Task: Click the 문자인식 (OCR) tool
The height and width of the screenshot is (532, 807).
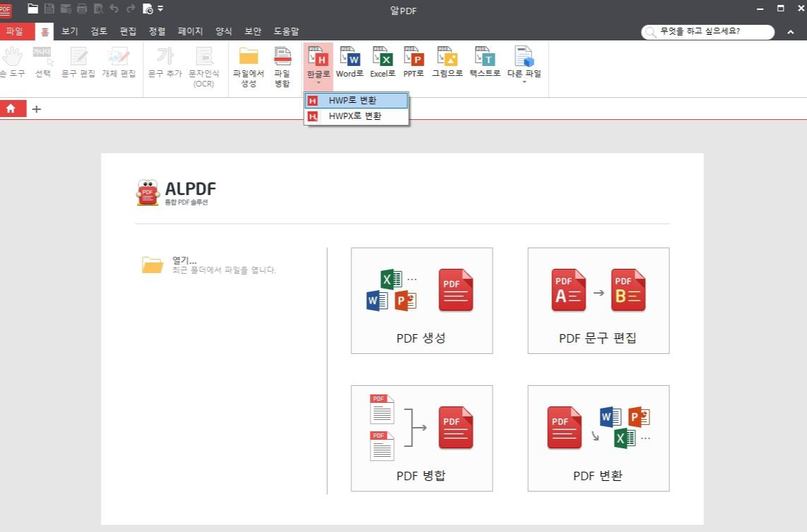Action: (x=204, y=67)
